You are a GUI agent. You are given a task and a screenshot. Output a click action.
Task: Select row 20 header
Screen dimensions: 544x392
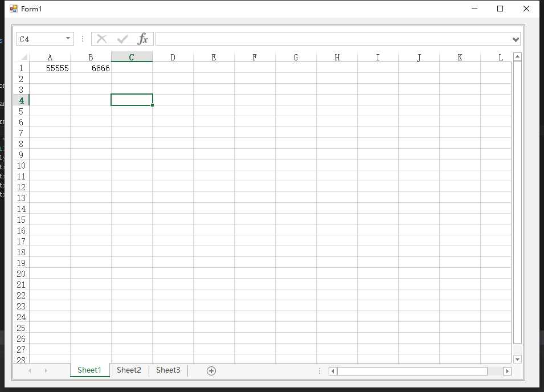pos(21,273)
